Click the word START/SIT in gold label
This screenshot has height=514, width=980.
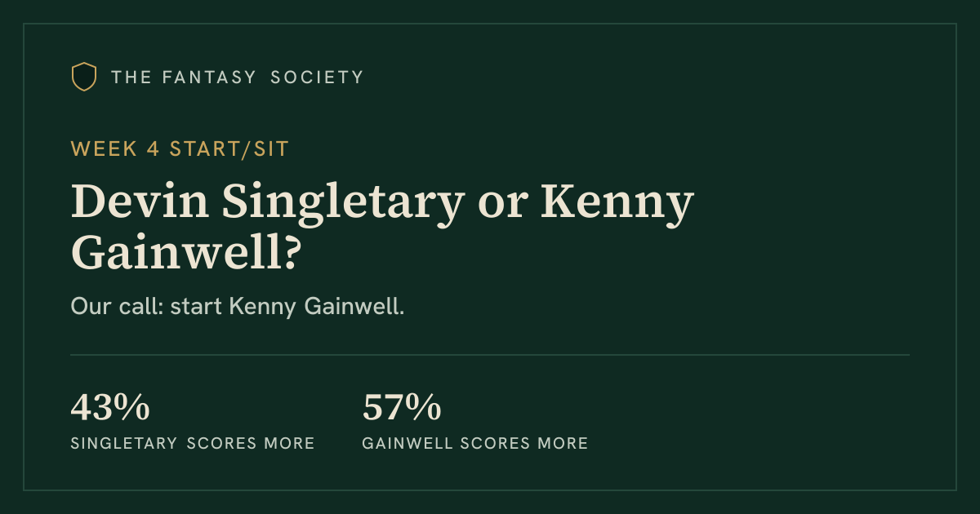click(229, 148)
